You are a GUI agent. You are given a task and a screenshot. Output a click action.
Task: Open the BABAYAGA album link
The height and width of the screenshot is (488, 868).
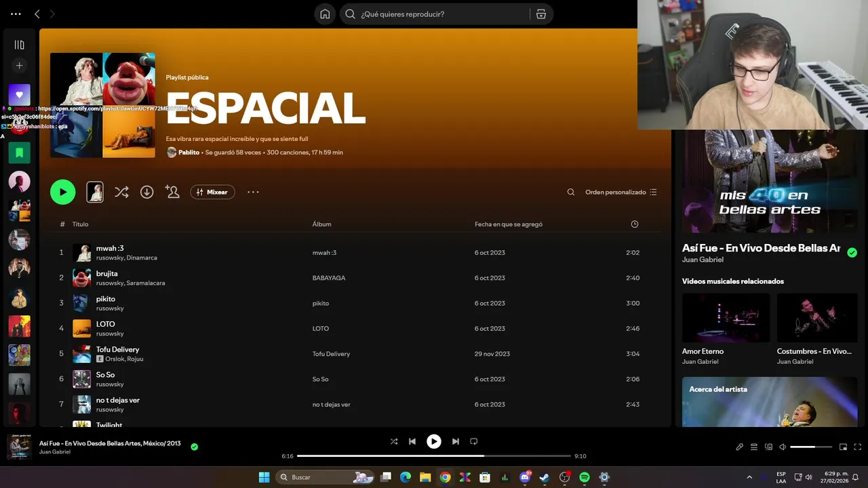click(x=328, y=278)
